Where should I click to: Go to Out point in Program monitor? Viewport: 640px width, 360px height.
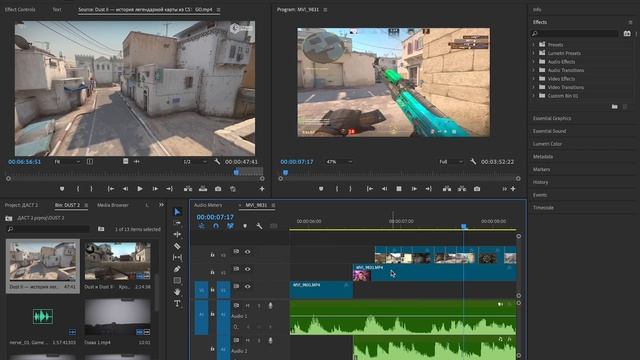[x=429, y=189]
